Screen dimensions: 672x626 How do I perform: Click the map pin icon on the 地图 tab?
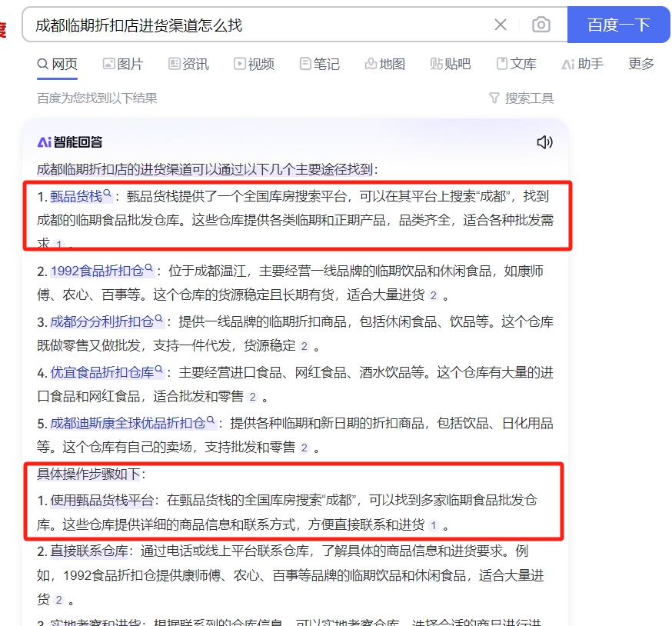371,65
